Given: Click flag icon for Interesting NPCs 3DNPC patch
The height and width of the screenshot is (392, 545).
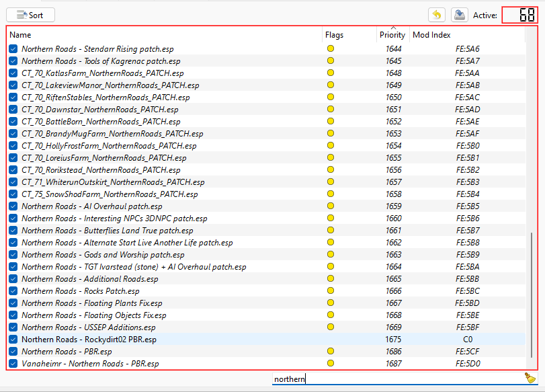Looking at the screenshot, I should point(331,218).
